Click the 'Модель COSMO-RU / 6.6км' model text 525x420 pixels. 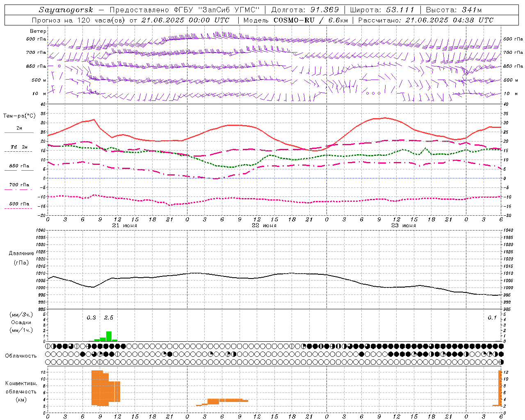295,20
